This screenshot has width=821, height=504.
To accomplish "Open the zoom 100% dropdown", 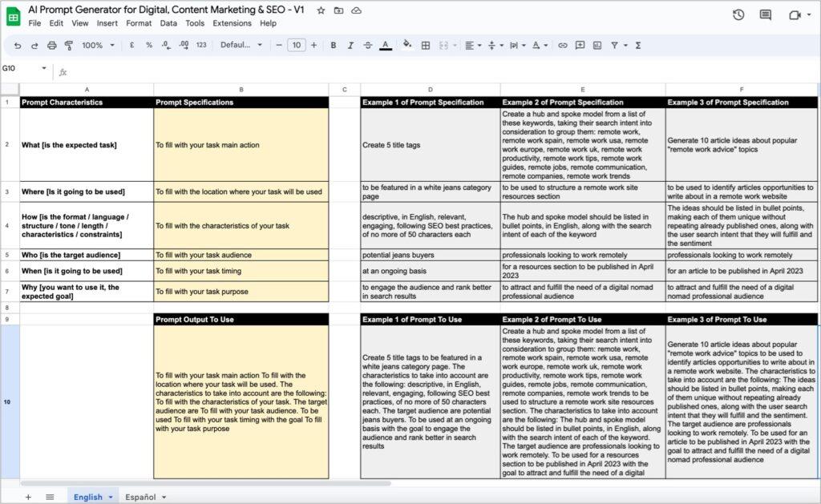I will click(x=98, y=46).
